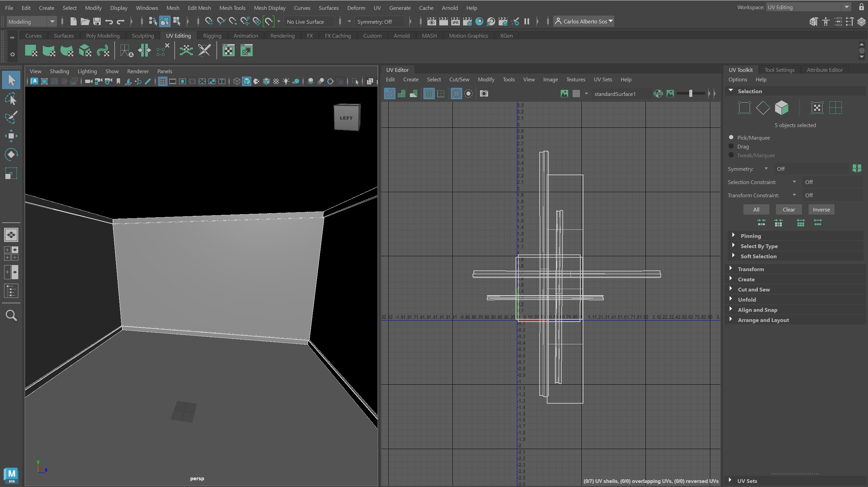Click the New Scene icon
Viewport: 868px width, 487px height.
[x=73, y=22]
